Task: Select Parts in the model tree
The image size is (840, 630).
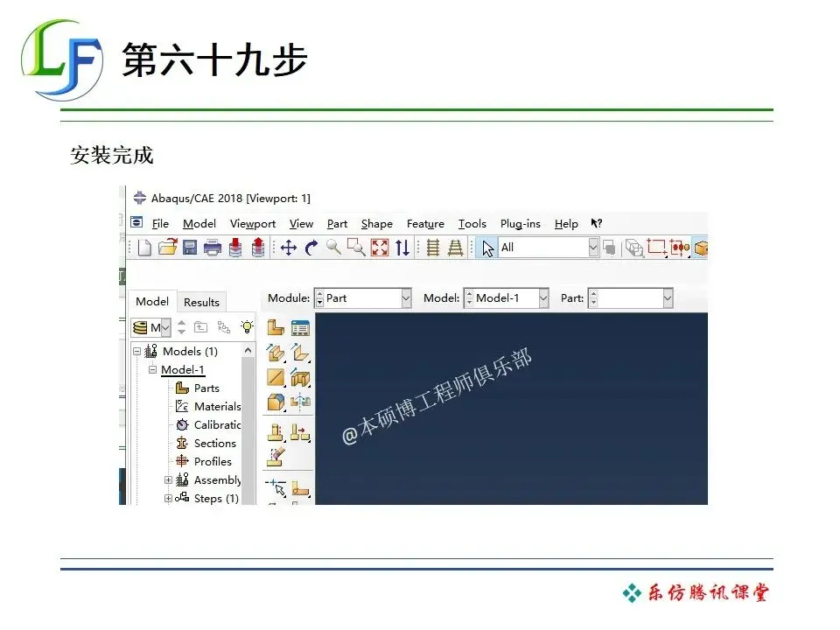Action: coord(206,388)
